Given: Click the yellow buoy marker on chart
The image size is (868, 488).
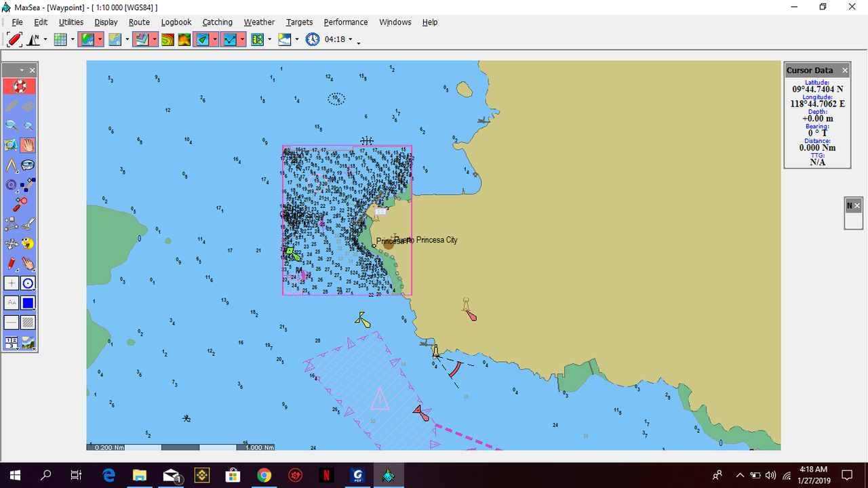Looking at the screenshot, I should click(x=363, y=319).
